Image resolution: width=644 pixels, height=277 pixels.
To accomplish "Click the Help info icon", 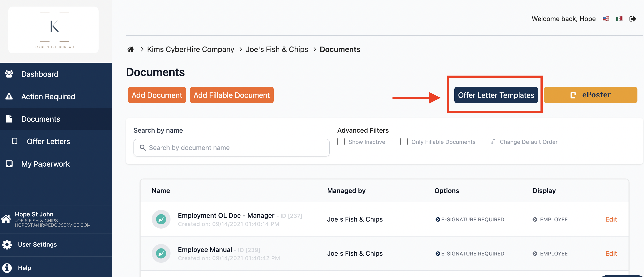I will tap(7, 268).
